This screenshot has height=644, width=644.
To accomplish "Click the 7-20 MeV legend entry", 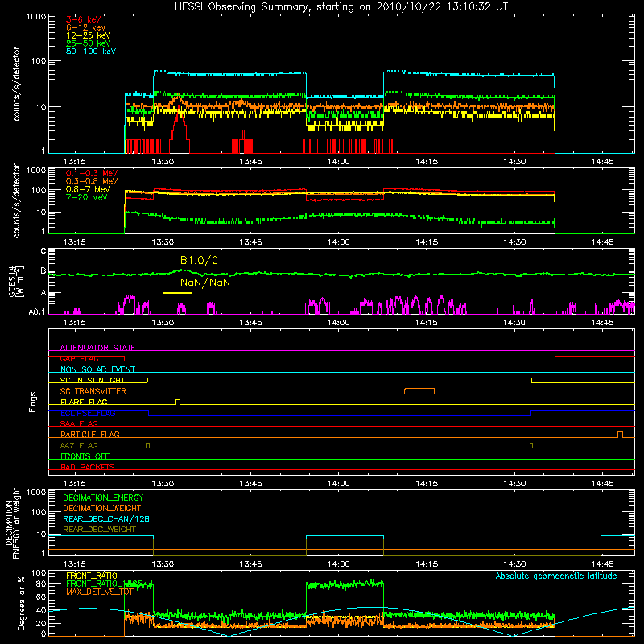I will click(x=87, y=197).
